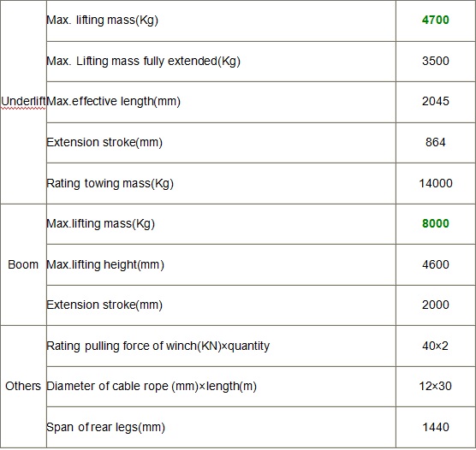Select the Others category cell

coord(23,386)
